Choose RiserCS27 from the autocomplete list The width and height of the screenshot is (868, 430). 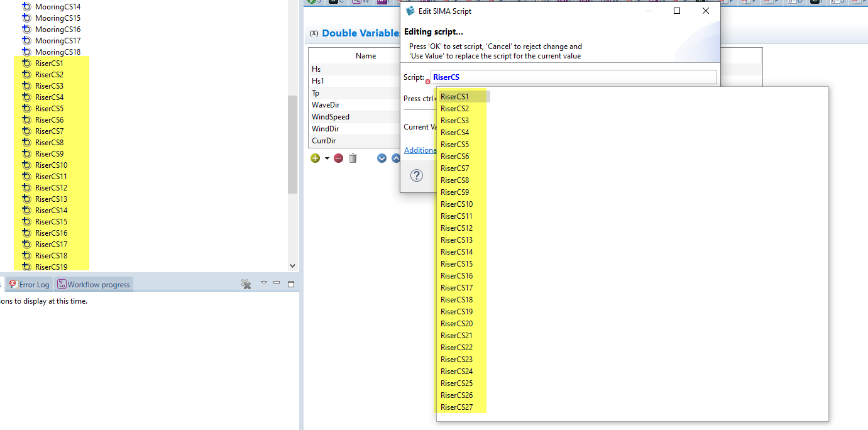tap(456, 407)
